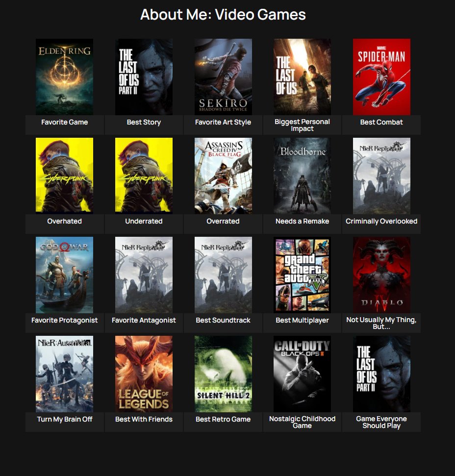Click the "Nostalgic Childhood Game" label
Viewport: 455px width, 476px height.
tap(303, 422)
